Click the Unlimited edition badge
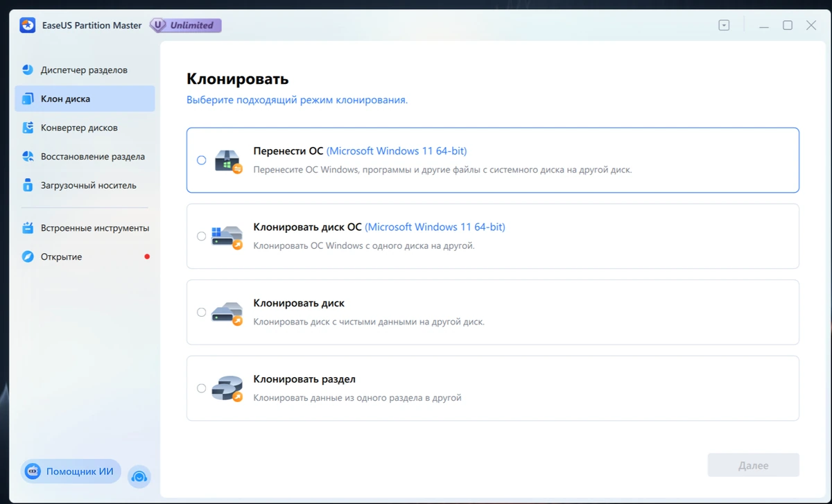 pyautogui.click(x=186, y=26)
